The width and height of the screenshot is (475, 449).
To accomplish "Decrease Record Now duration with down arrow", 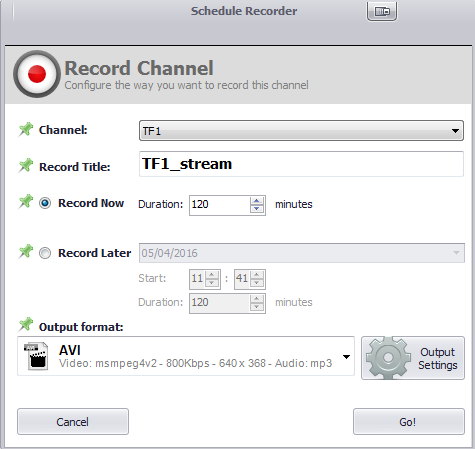I will click(257, 209).
